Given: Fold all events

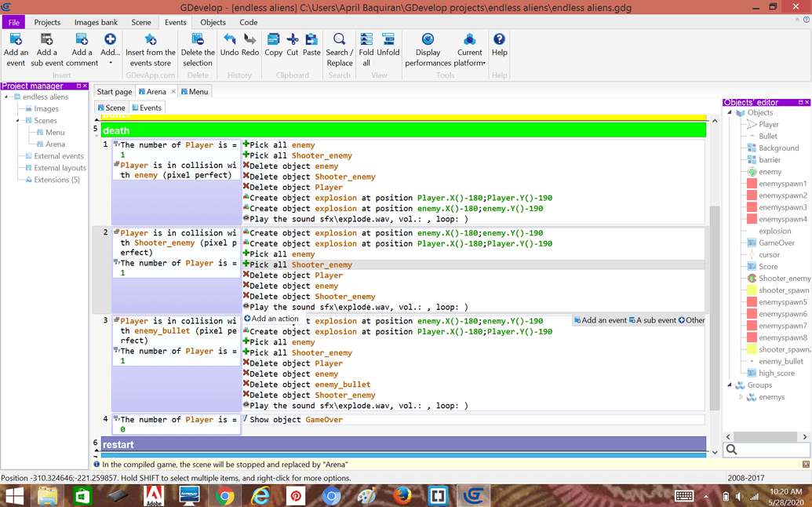Looking at the screenshot, I should coord(366,40).
